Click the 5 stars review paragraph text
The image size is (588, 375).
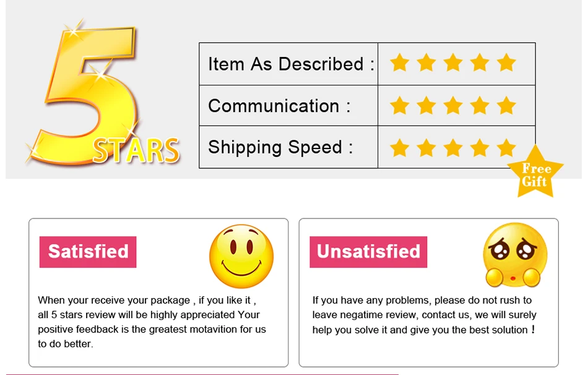[x=152, y=322]
